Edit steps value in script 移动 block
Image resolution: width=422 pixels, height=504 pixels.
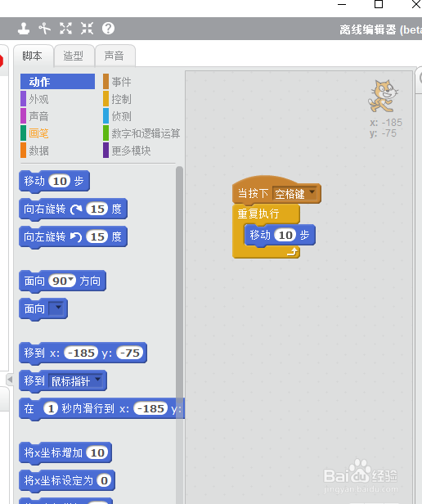(285, 236)
